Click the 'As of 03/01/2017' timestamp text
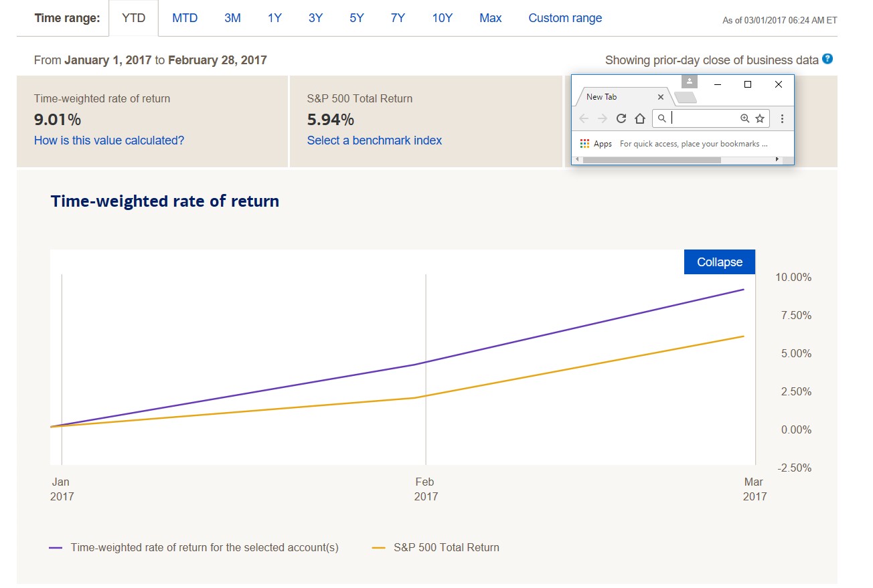The width and height of the screenshot is (873, 588). [780, 20]
